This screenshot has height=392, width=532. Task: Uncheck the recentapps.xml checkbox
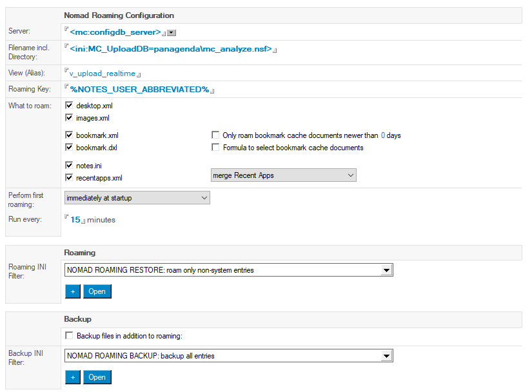click(x=70, y=177)
